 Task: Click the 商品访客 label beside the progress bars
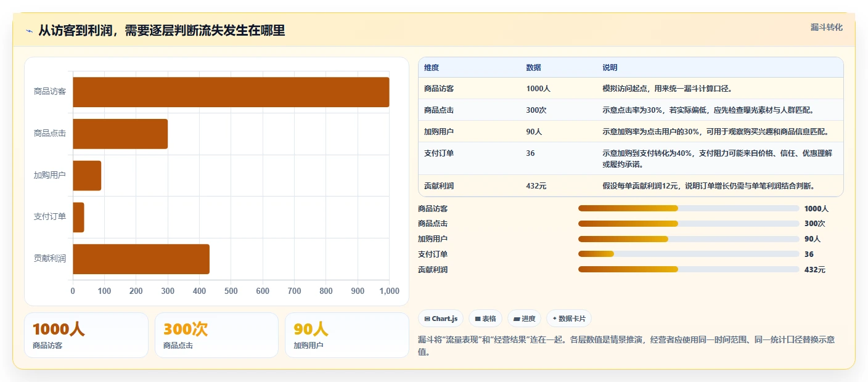coord(433,209)
